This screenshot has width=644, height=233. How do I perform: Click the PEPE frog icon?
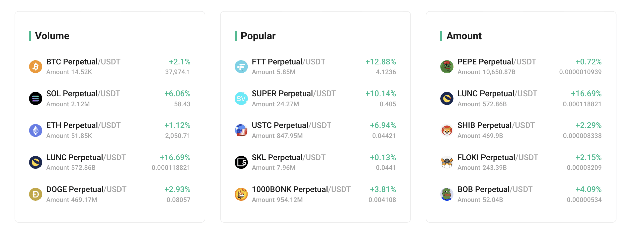(x=447, y=67)
